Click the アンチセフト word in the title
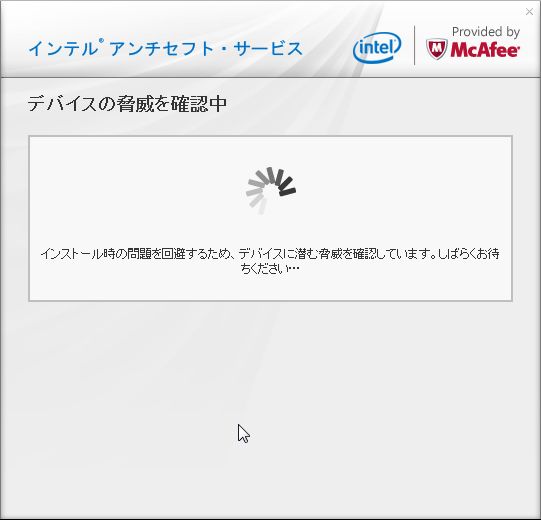541x520 pixels. click(161, 48)
